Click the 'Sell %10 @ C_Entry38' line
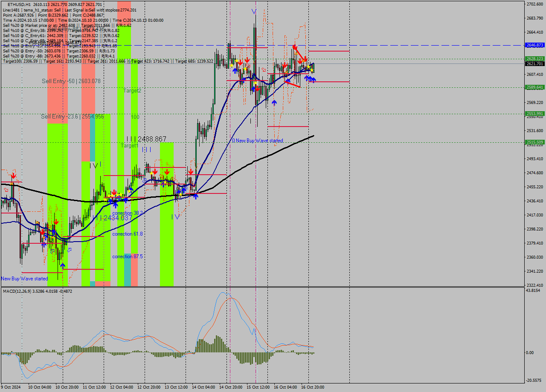 pos(61,30)
